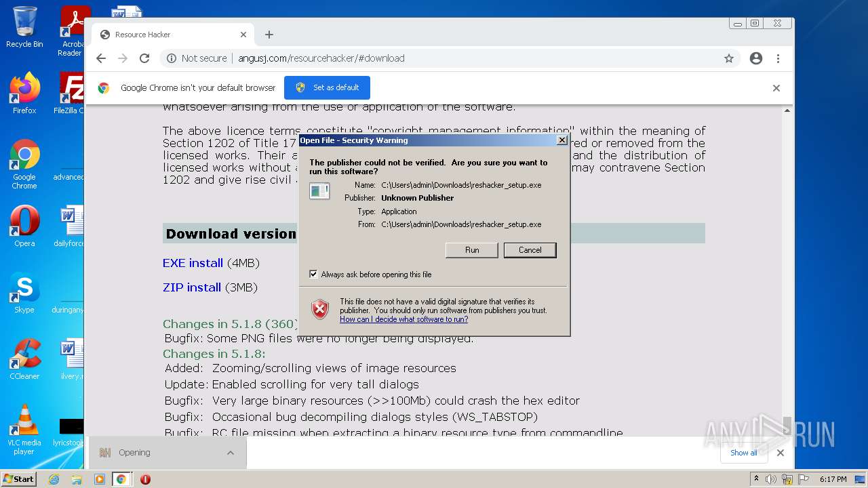
Task: Click the Chrome taskbar button
Action: coord(121,479)
